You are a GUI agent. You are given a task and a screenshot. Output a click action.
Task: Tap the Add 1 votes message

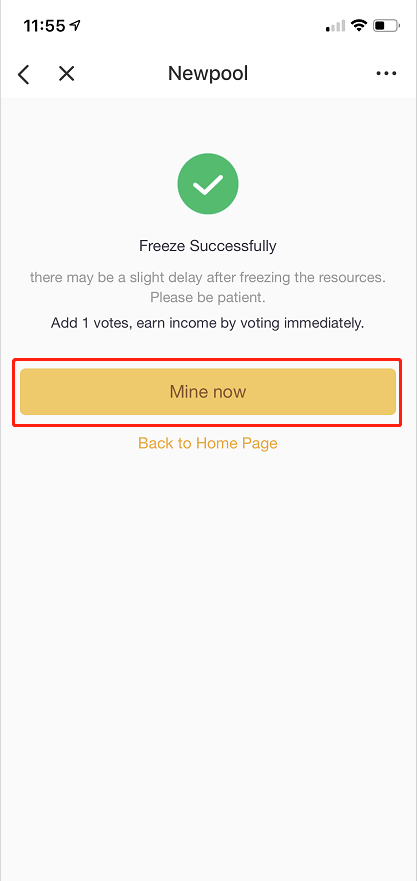(x=208, y=323)
